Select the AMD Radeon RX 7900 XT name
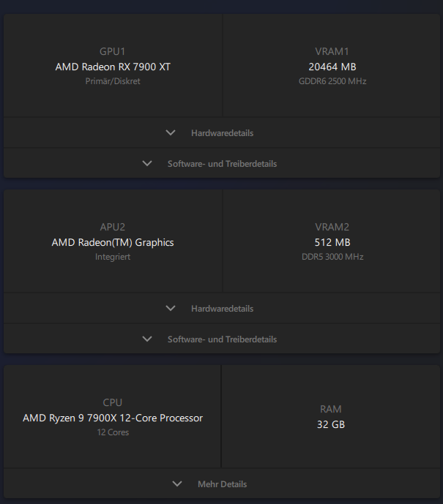 [x=113, y=67]
